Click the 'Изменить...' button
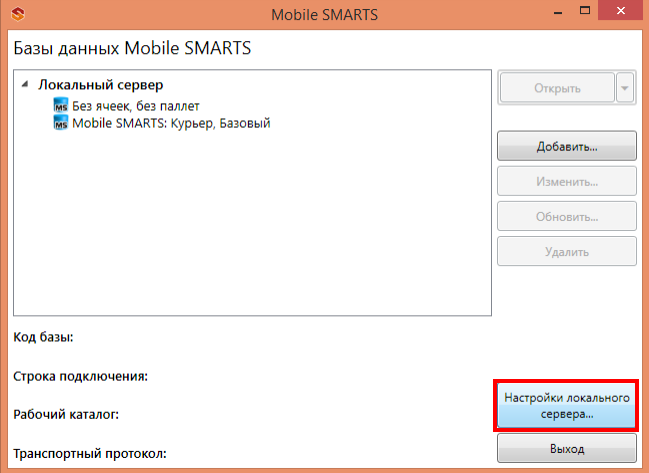The width and height of the screenshot is (649, 473). [567, 181]
